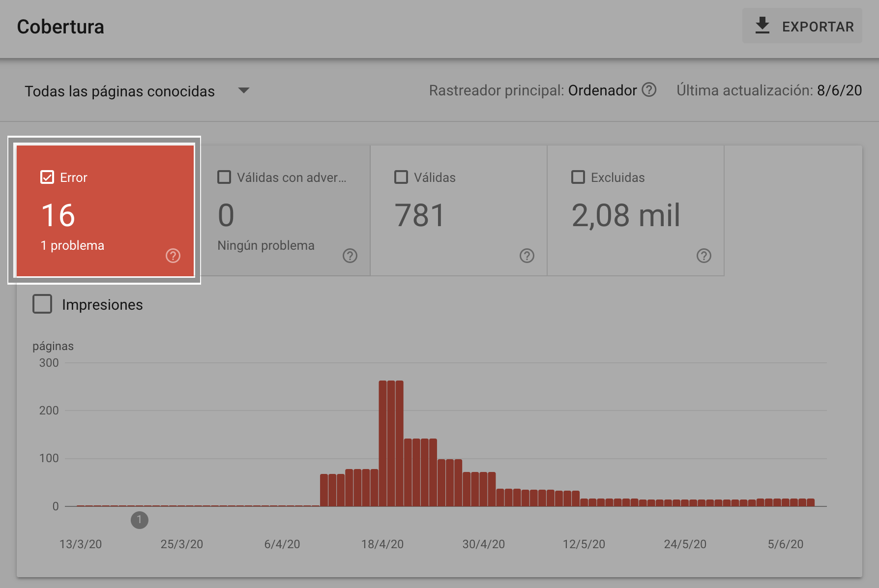Screen dimensions: 879x588
Task: Open help icon beside Rastreador principal: Ordenador
Action: [649, 90]
